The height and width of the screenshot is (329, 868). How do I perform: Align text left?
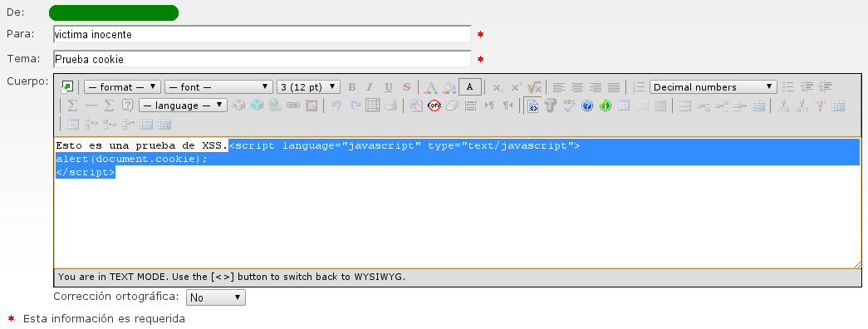(x=559, y=87)
